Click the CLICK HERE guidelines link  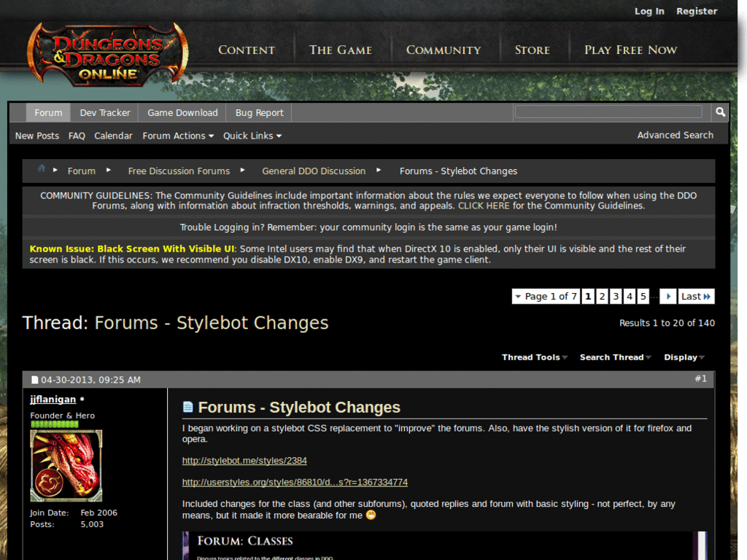click(x=484, y=206)
